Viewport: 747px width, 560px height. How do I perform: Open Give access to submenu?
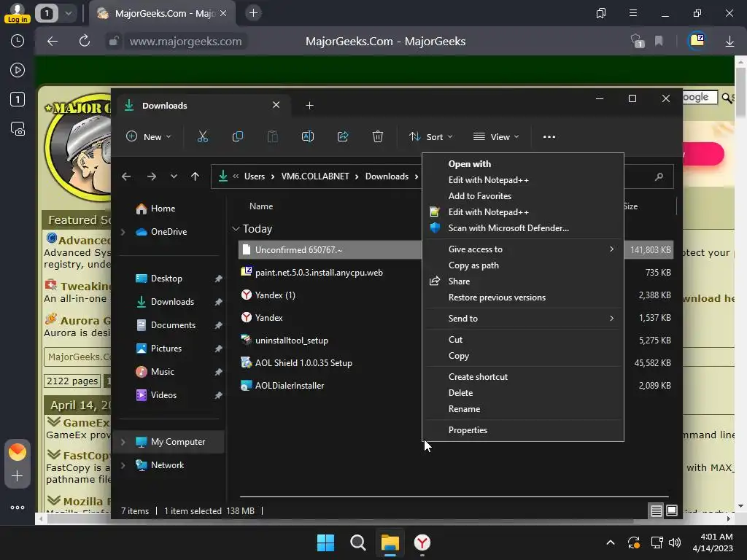[523, 249]
